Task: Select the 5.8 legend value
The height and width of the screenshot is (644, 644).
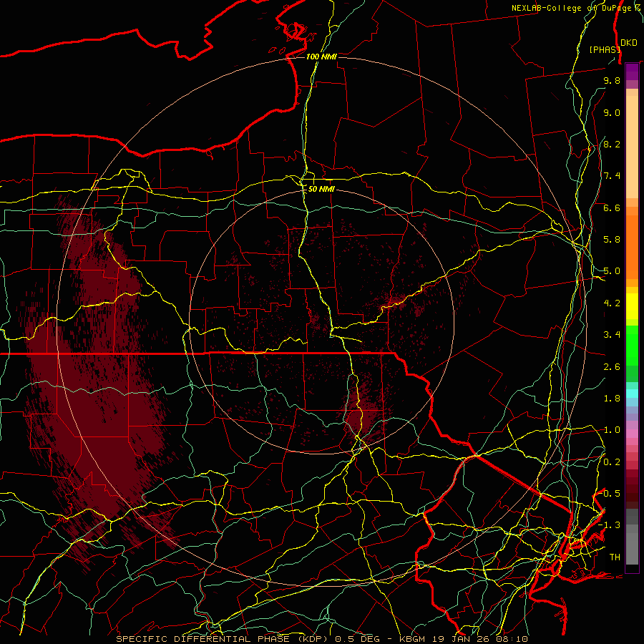Action: (612, 240)
